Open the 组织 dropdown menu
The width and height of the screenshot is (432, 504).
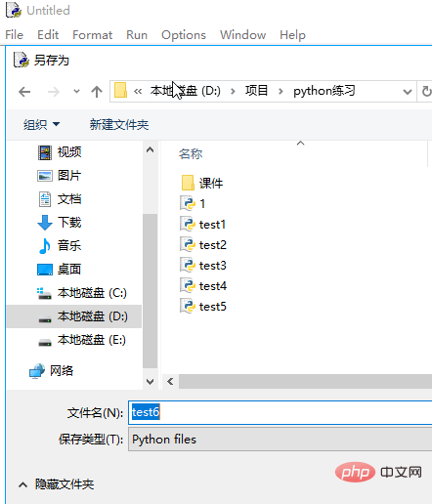[41, 124]
